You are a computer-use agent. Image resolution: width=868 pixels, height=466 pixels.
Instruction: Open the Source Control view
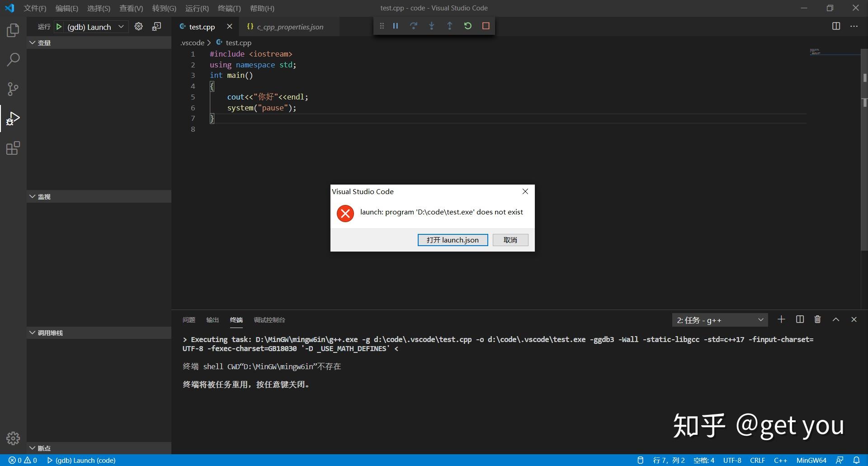[x=13, y=89]
